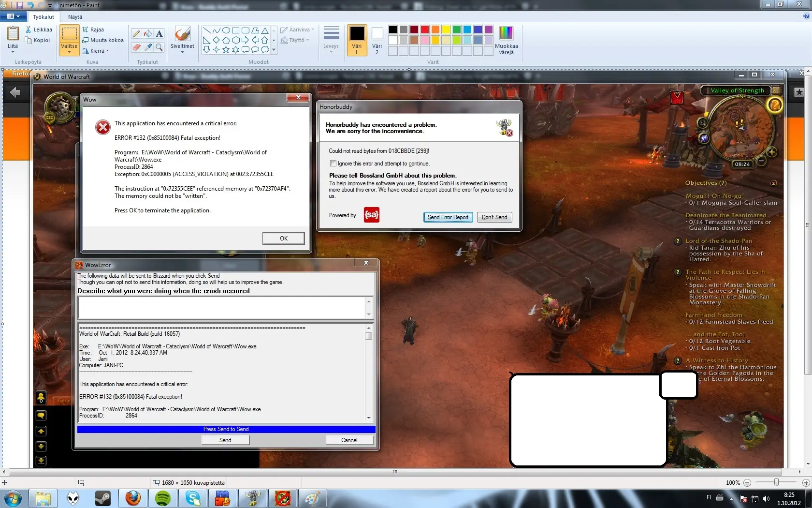Image resolution: width=812 pixels, height=508 pixels.
Task: Open Steam from the taskbar
Action: click(103, 498)
